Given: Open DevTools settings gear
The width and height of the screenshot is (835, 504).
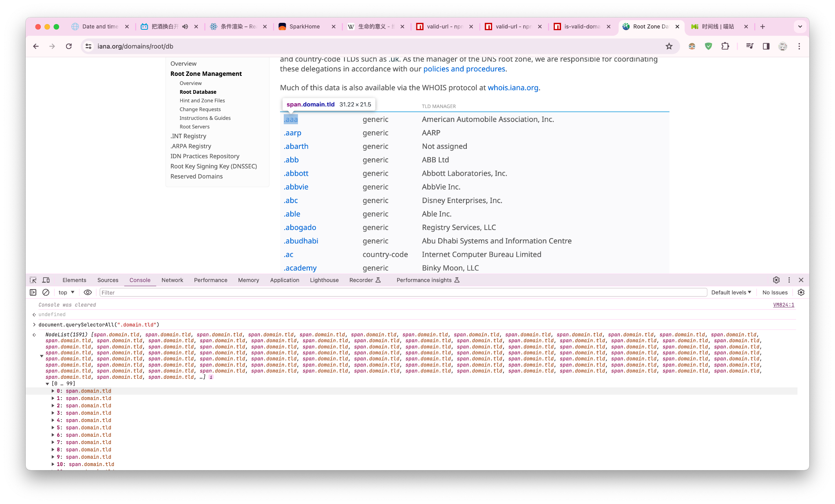Looking at the screenshot, I should [776, 280].
